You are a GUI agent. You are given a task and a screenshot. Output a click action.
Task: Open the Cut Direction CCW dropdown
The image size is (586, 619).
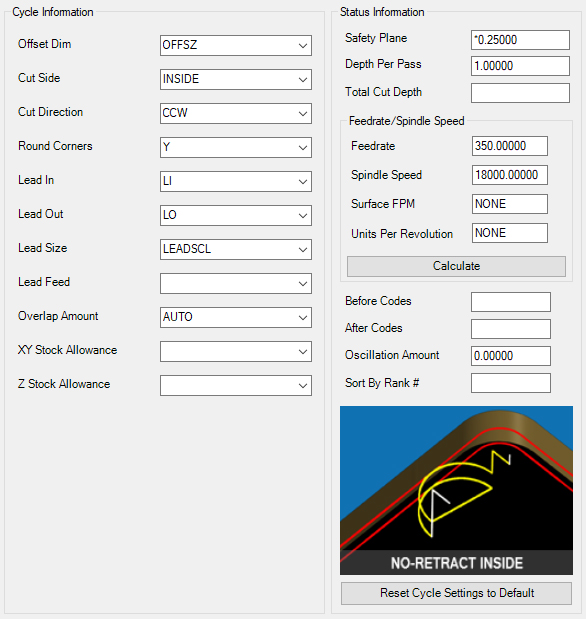coord(236,113)
